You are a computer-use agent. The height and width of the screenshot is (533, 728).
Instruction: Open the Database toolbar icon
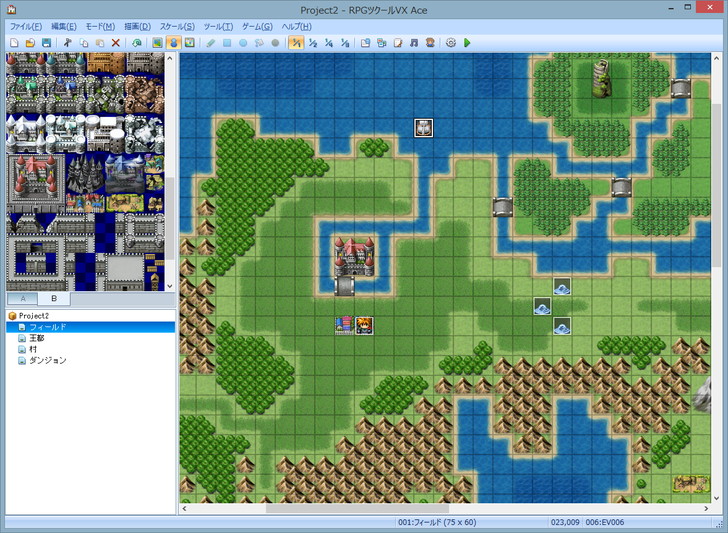366,43
